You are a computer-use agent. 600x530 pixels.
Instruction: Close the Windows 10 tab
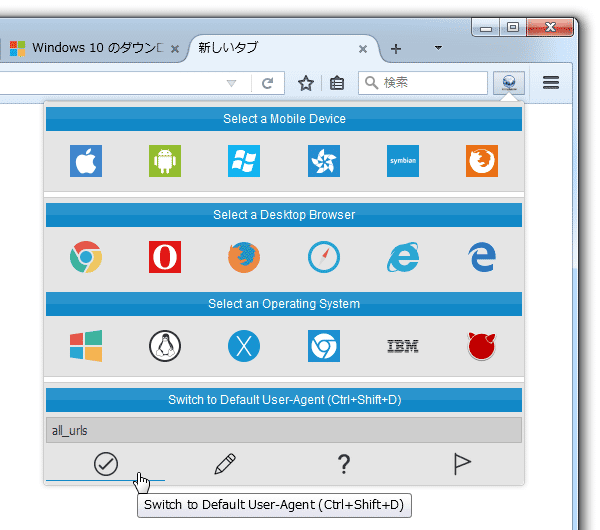tap(175, 49)
